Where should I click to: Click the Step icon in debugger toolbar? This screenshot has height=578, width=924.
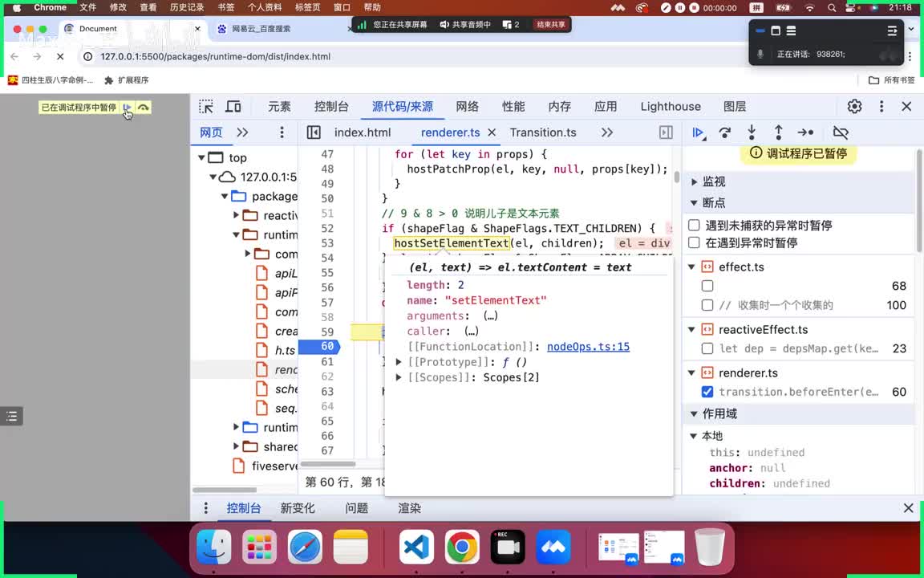(805, 132)
